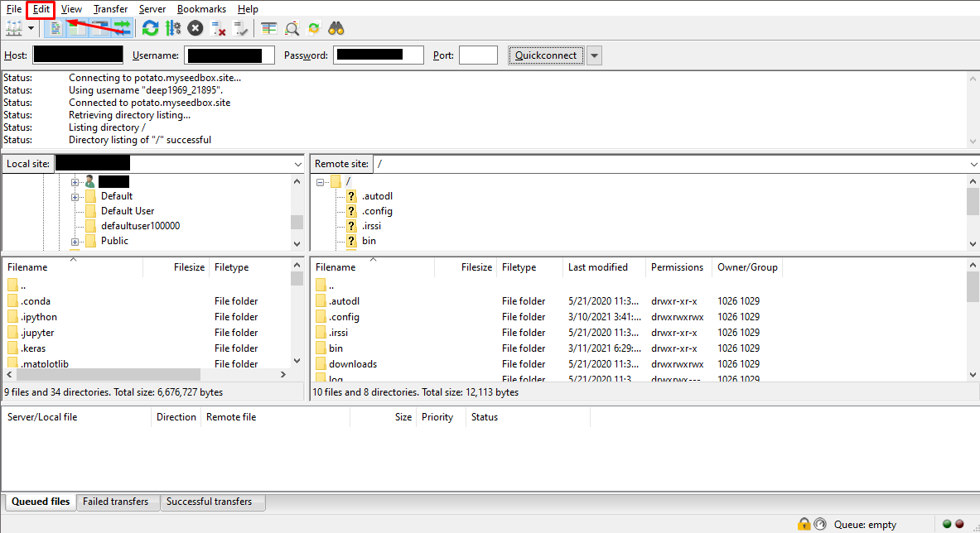Open directory comparison

point(291,27)
